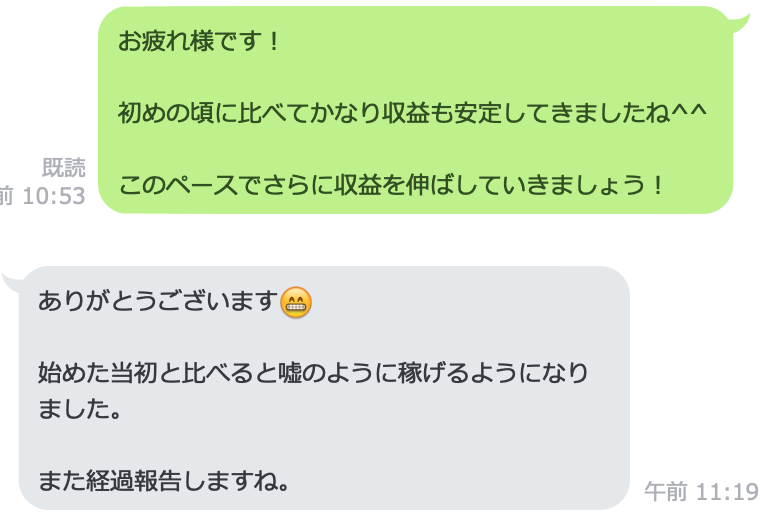Image resolution: width=762 pixels, height=522 pixels.
Task: Click the line starting このペースでさらに
Action: [391, 185]
